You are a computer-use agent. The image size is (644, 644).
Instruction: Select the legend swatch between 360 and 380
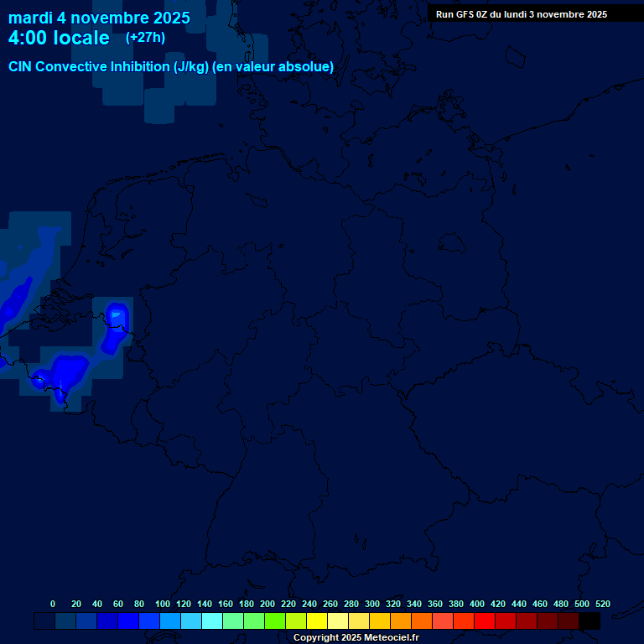[x=443, y=621]
